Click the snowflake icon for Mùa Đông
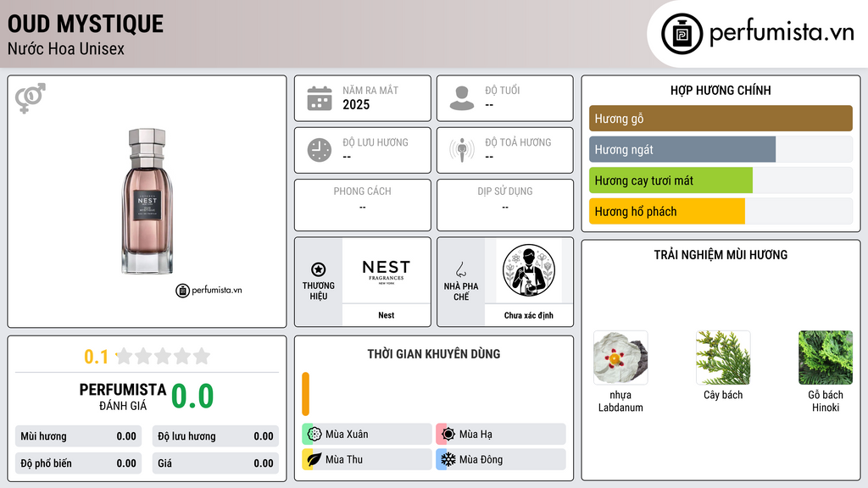 tap(448, 459)
